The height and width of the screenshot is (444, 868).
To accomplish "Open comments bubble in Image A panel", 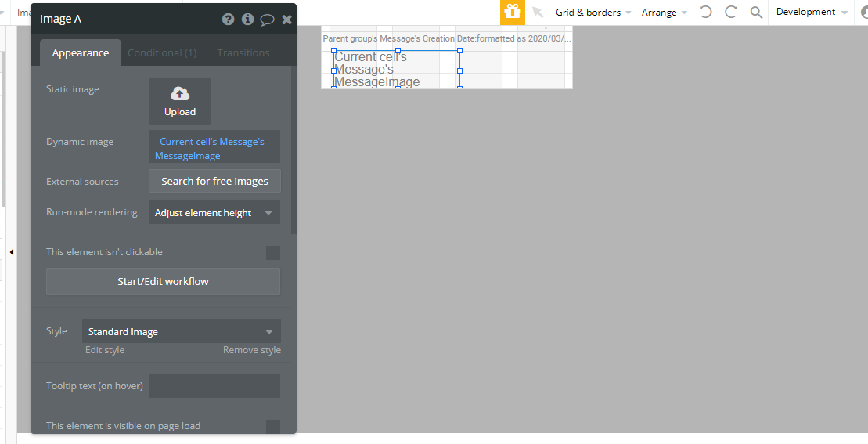I will tap(268, 20).
